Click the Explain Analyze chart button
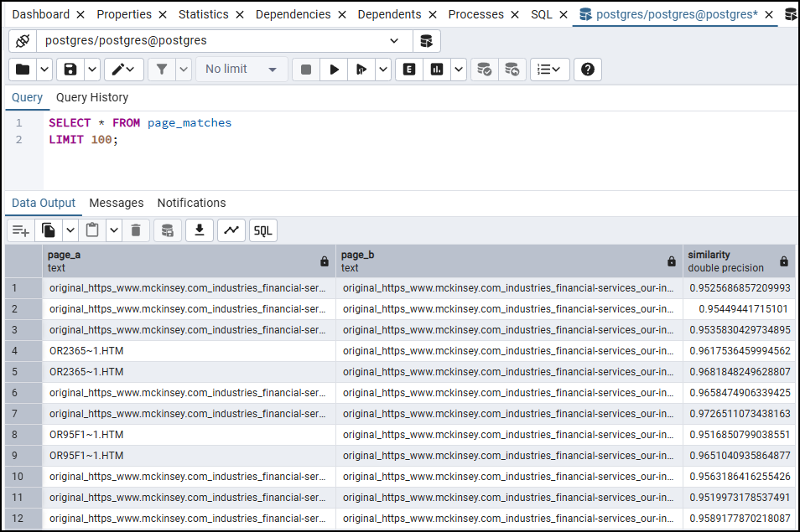Viewport: 800px width, 532px height. [x=437, y=70]
